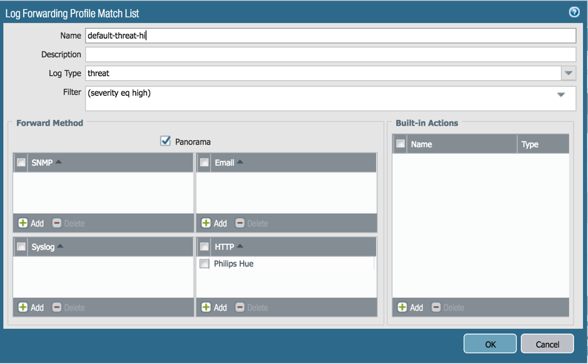Click the green Add icon under Email
Image resolution: width=588 pixels, height=364 pixels.
(x=206, y=223)
